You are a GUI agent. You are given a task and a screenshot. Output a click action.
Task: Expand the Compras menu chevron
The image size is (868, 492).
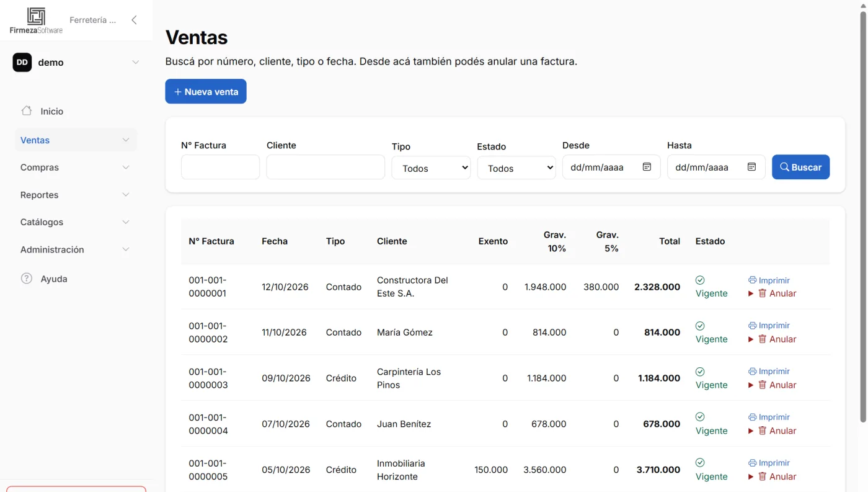[126, 168]
